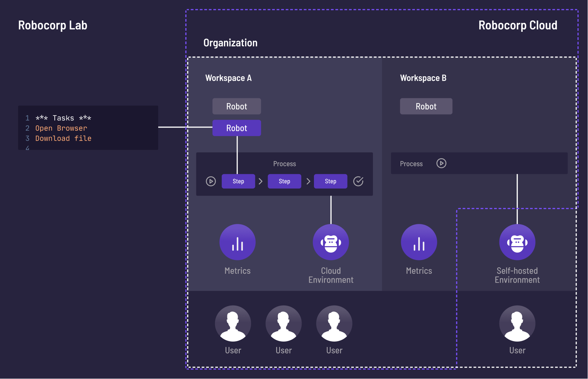Click line number 2 in the code editor

tap(28, 128)
